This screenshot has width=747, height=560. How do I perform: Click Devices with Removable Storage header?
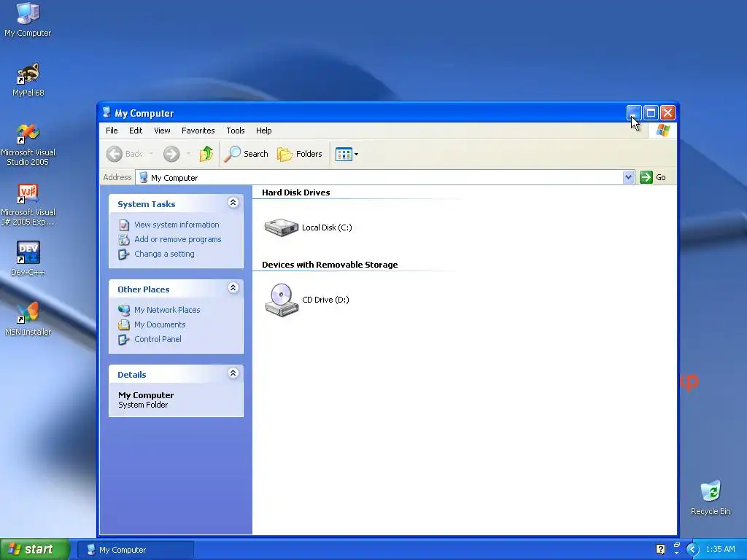330,265
